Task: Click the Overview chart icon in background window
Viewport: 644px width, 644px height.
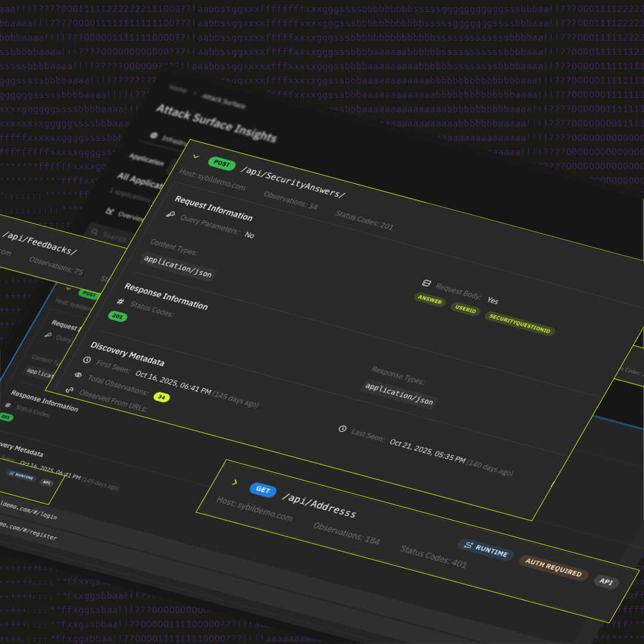Action: coord(110,211)
